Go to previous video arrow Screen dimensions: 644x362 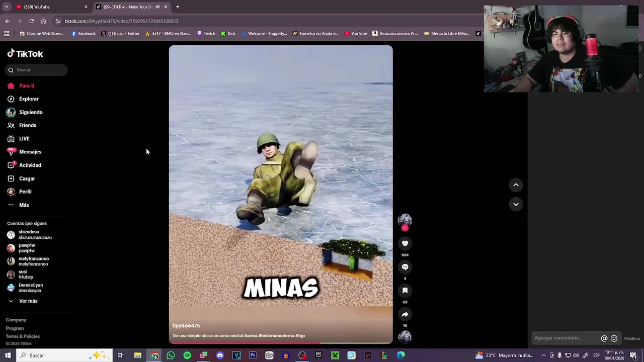pos(516,185)
